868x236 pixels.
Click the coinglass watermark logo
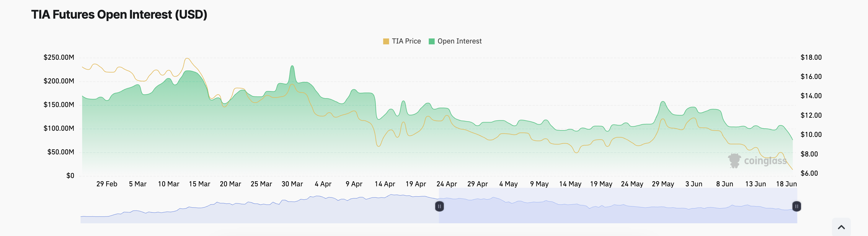point(757,161)
